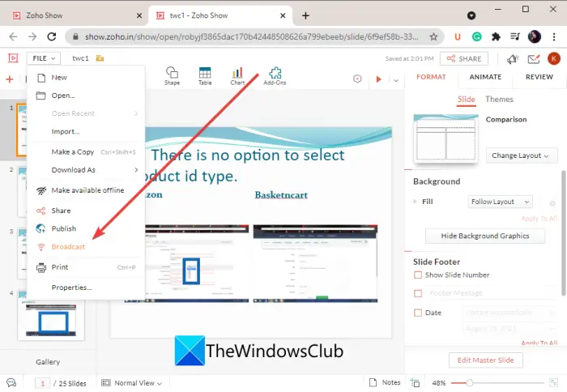Open the announcements megaphone icon
The image size is (567, 392).
(513, 58)
